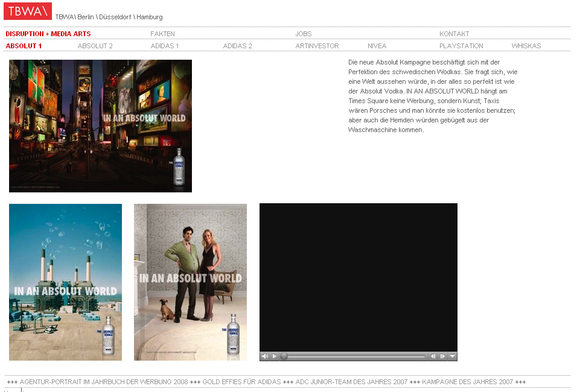
Task: Step forward one frame in video player
Action: [x=442, y=356]
